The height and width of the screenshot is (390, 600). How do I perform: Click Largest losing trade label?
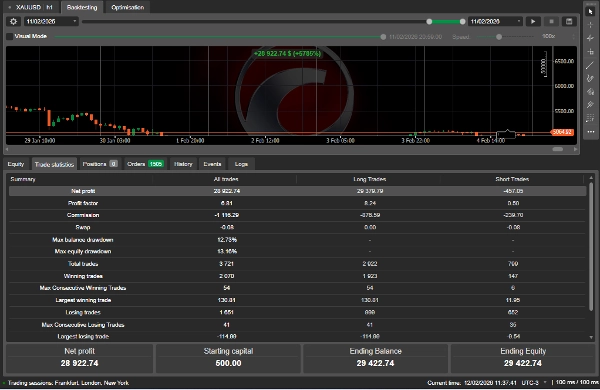83,336
